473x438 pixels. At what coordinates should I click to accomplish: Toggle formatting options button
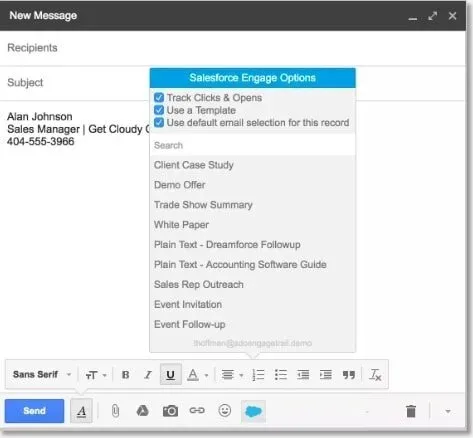coord(81,411)
